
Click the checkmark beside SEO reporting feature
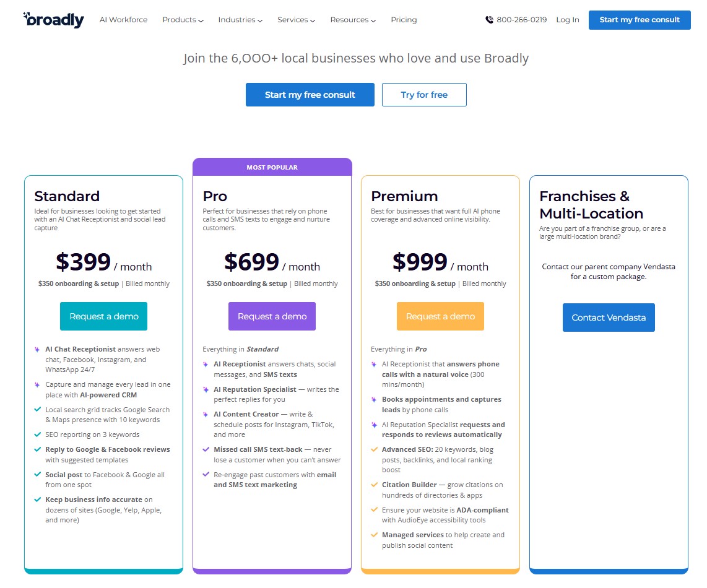(38, 434)
